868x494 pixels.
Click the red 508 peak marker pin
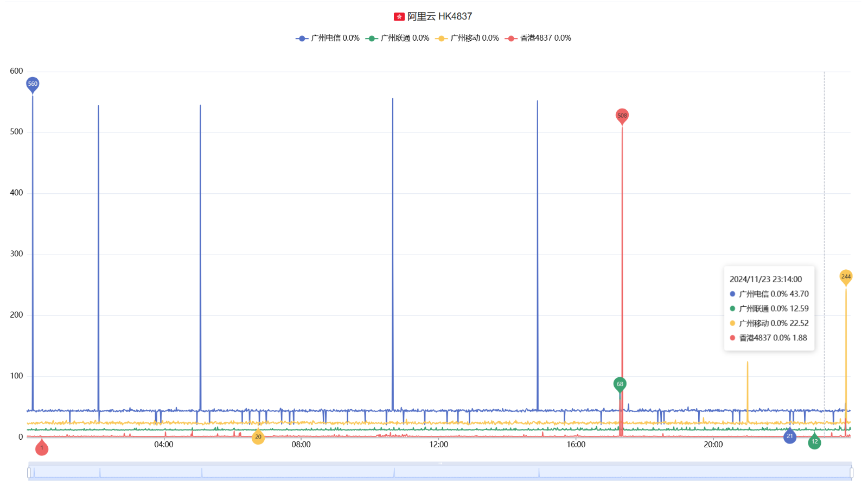click(x=622, y=116)
